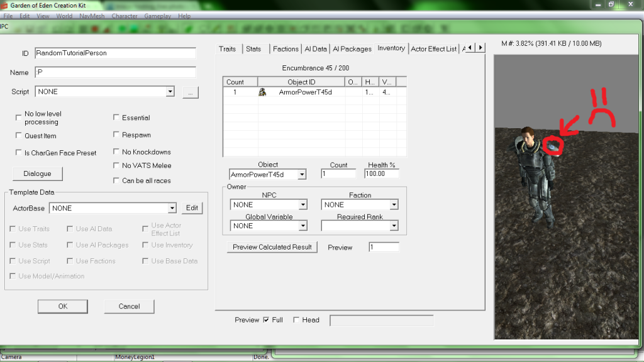
Task: Expand the ActorBase template dropdown
Action: pyautogui.click(x=172, y=208)
